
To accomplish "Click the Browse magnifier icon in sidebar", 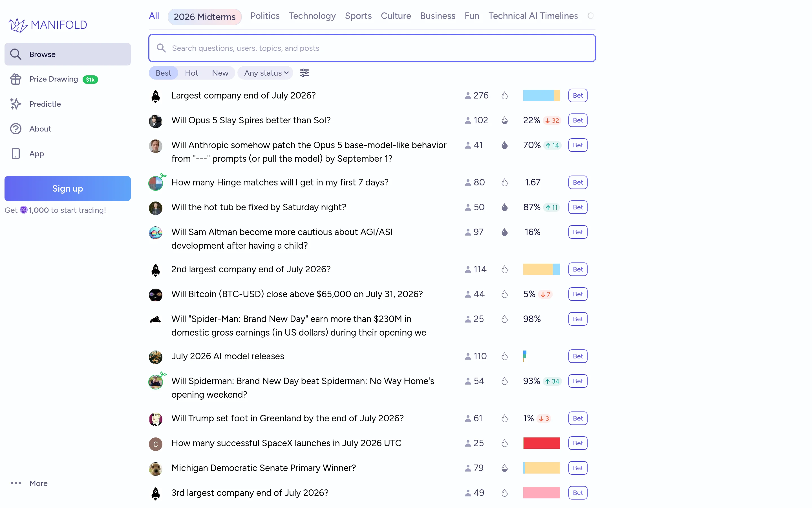I will [x=16, y=54].
